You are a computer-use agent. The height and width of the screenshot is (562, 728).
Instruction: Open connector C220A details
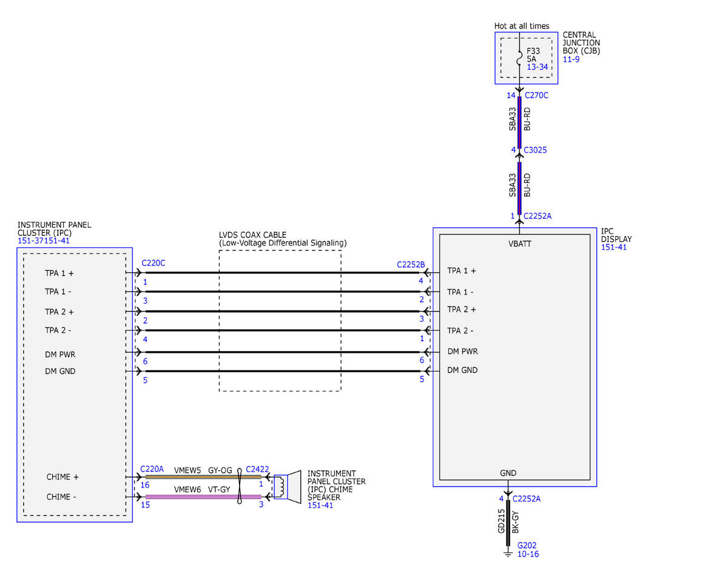(x=152, y=469)
